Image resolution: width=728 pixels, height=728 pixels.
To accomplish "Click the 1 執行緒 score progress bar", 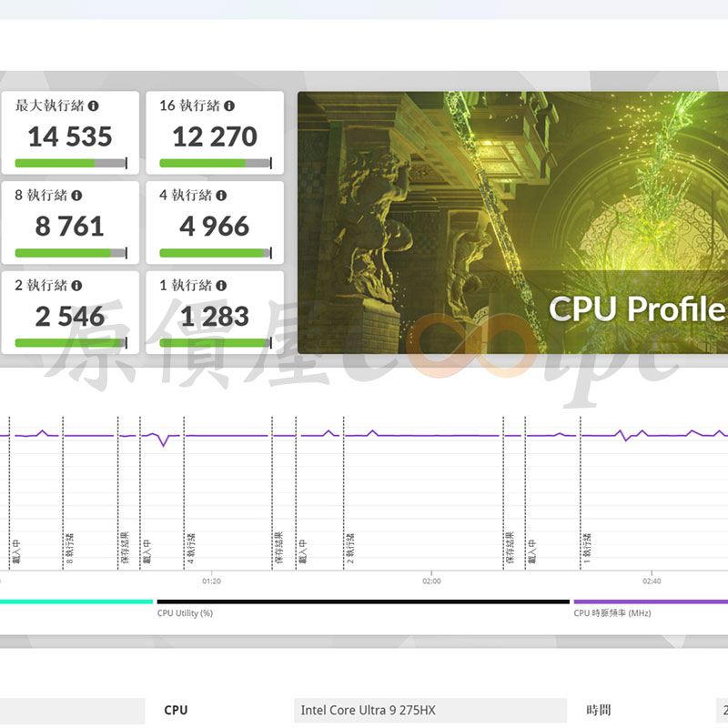I will (x=216, y=343).
